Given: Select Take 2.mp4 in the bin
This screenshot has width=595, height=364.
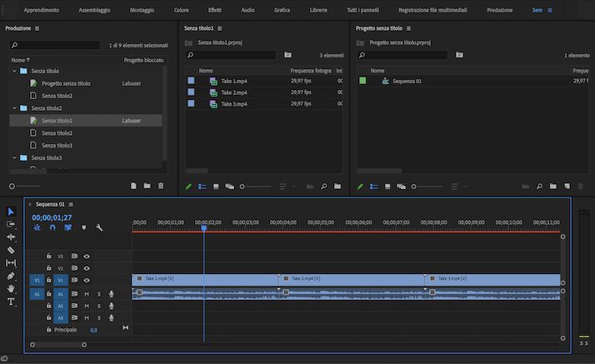Looking at the screenshot, I should pos(233,92).
